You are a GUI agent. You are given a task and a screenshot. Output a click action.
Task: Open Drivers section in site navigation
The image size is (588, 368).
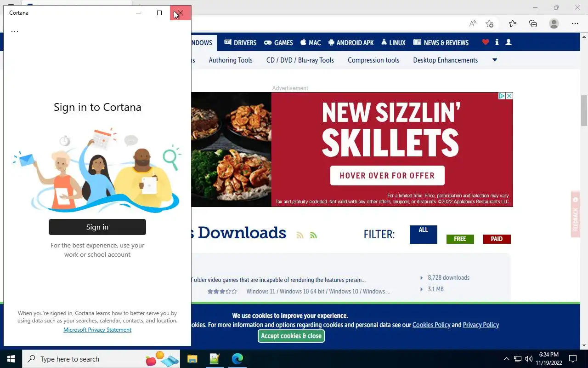click(x=240, y=42)
